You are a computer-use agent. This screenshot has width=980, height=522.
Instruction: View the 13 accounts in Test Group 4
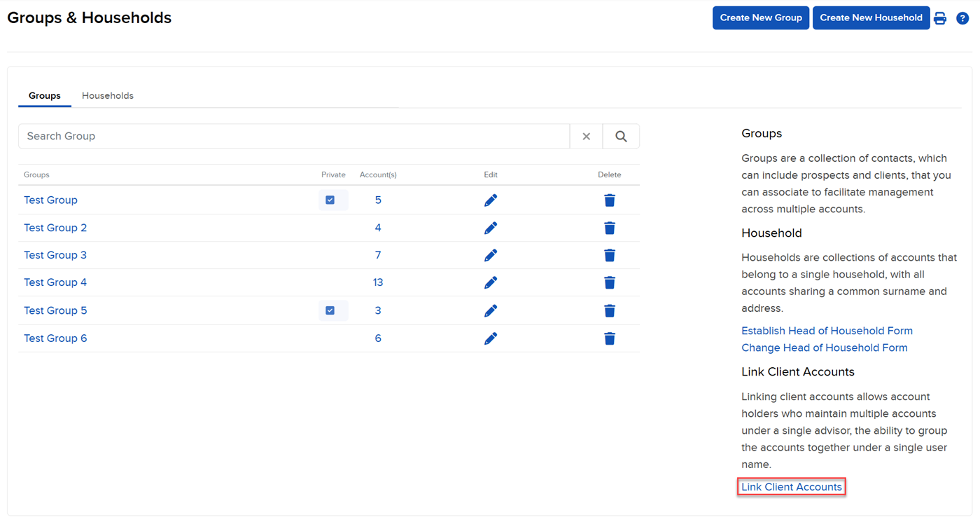coord(378,282)
